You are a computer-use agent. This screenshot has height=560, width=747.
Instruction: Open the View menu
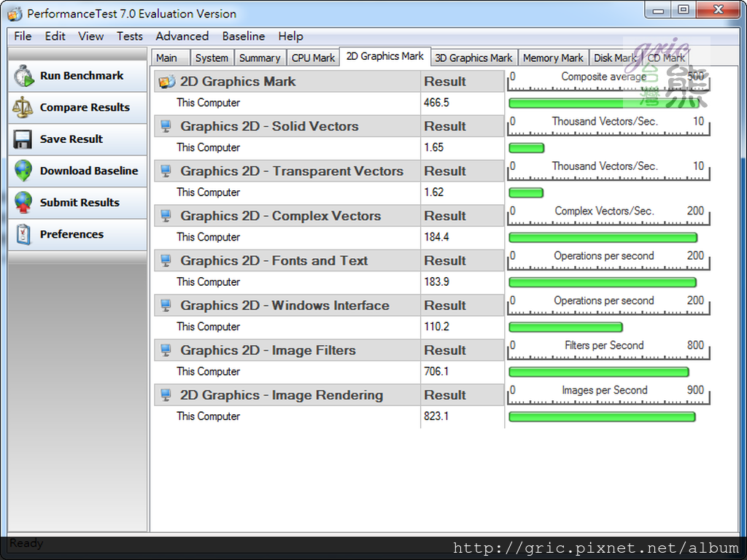click(91, 36)
